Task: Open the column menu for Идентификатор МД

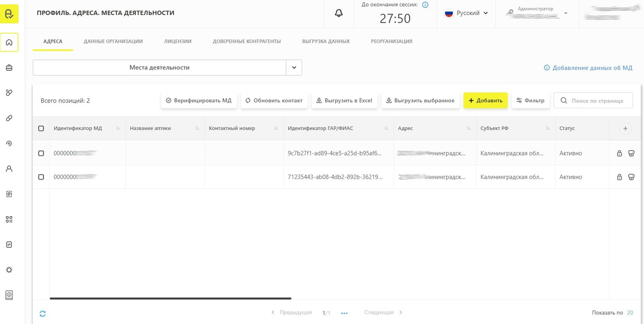Action: [118, 128]
